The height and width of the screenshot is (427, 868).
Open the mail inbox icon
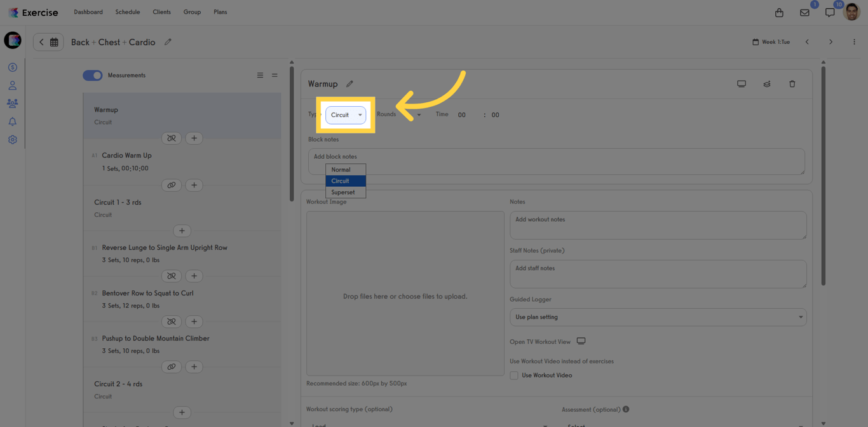click(x=804, y=13)
